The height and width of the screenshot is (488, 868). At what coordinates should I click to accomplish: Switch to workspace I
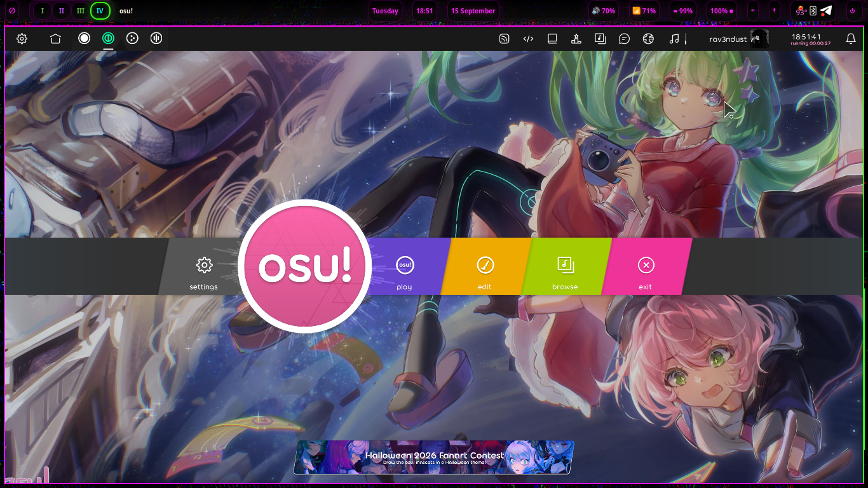(43, 11)
